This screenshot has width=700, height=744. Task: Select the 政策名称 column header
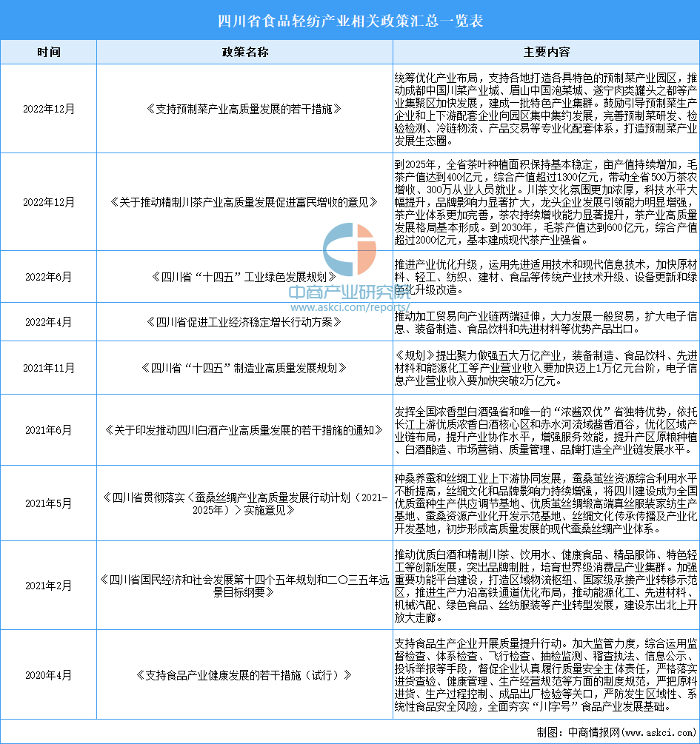[x=244, y=53]
